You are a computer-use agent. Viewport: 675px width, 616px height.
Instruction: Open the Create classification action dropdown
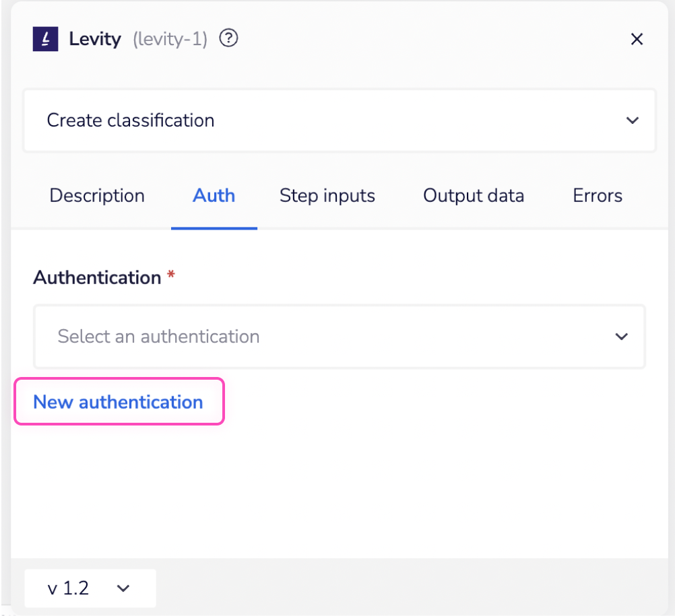point(339,121)
